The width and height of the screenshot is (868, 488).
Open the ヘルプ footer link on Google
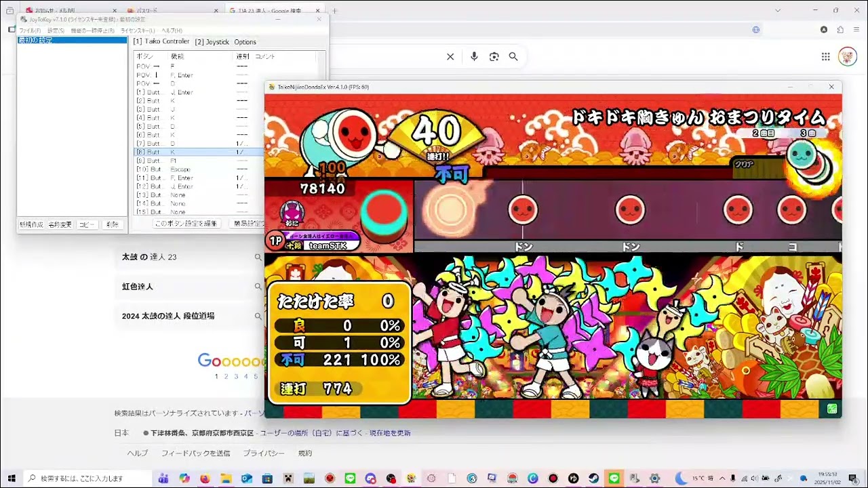138,453
